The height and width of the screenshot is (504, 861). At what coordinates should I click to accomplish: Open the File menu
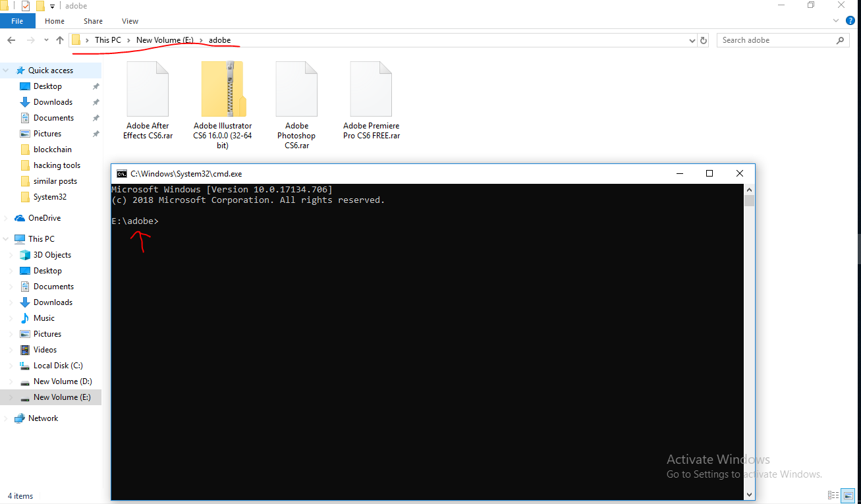pyautogui.click(x=17, y=20)
